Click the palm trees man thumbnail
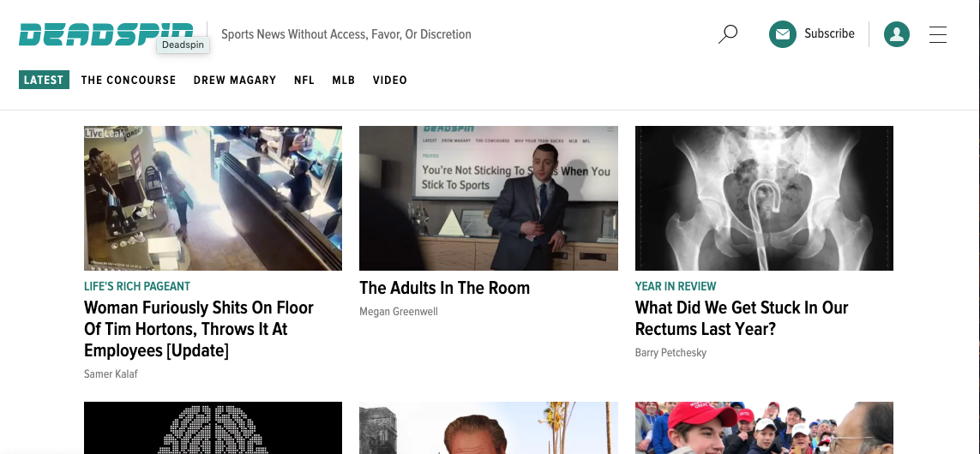This screenshot has width=980, height=454. click(489, 427)
